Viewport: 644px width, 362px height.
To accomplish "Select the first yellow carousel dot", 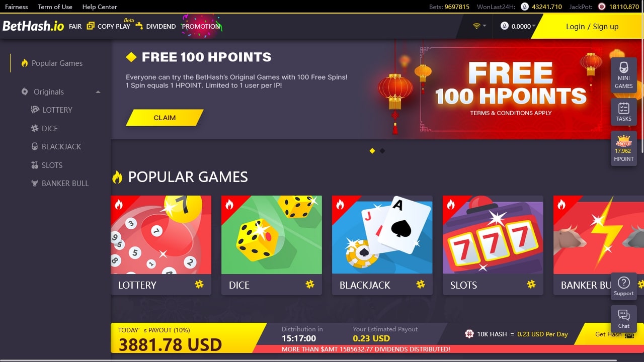I will click(x=372, y=151).
